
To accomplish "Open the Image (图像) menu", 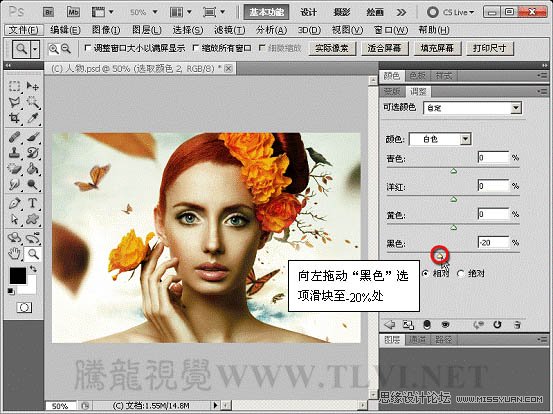I will [x=106, y=30].
